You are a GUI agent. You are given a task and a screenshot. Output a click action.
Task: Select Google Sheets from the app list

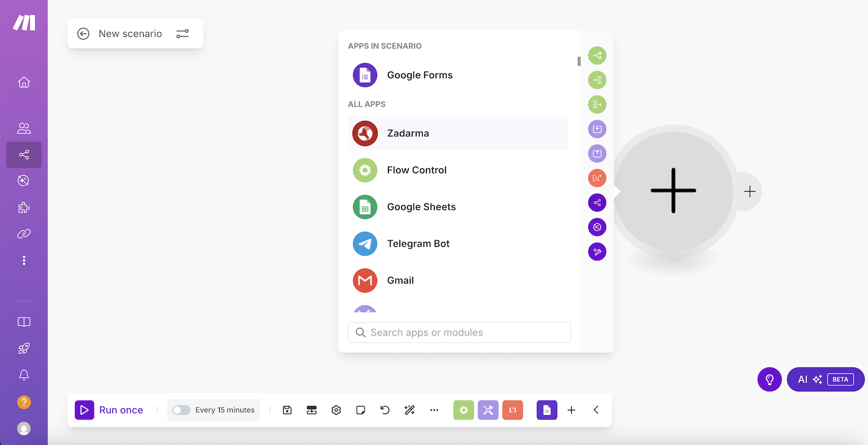pyautogui.click(x=421, y=207)
